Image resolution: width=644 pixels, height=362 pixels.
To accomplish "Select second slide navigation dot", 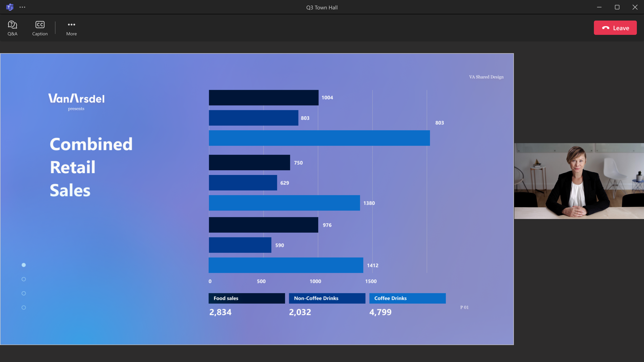I will click(x=24, y=279).
